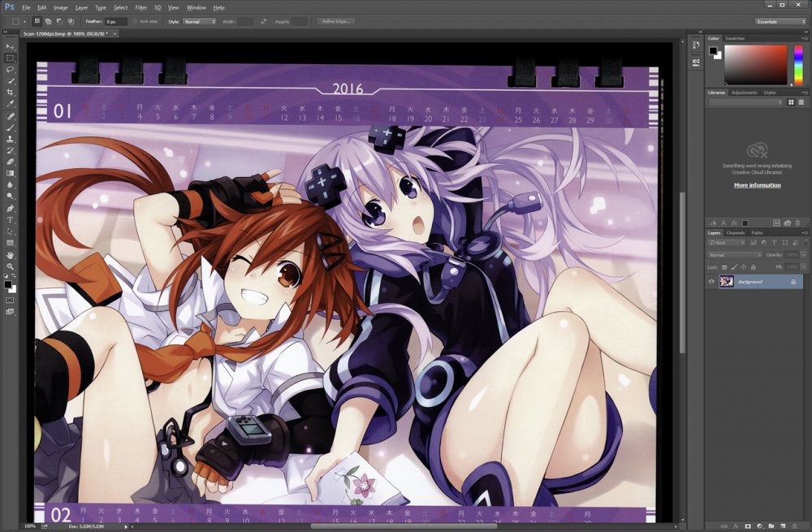Select the Hand tool
812x532 pixels.
10,255
